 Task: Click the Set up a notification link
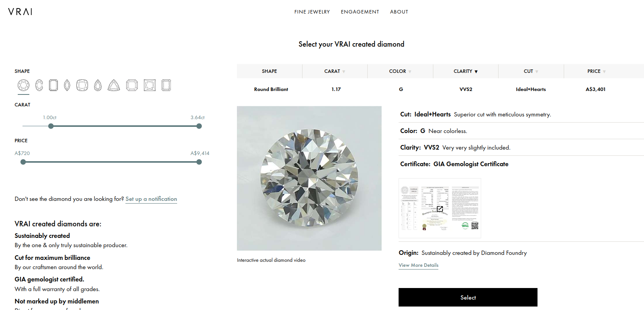click(x=151, y=199)
